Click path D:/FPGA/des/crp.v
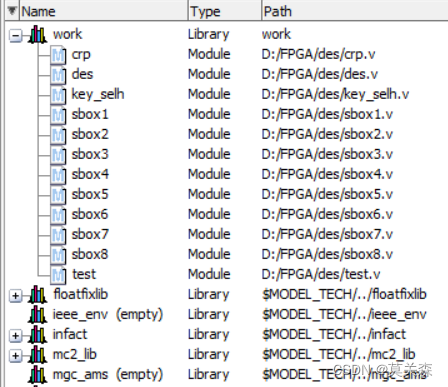448x387 pixels. pyautogui.click(x=319, y=55)
